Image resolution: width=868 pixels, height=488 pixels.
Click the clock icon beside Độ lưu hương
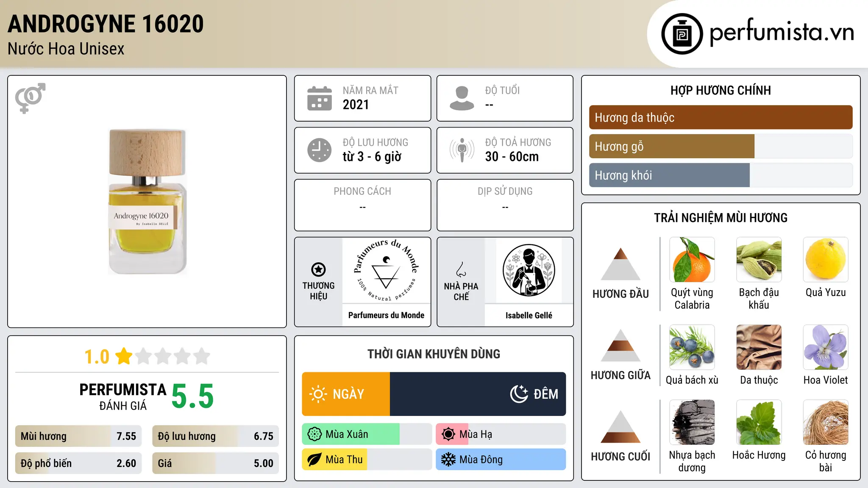coord(320,150)
